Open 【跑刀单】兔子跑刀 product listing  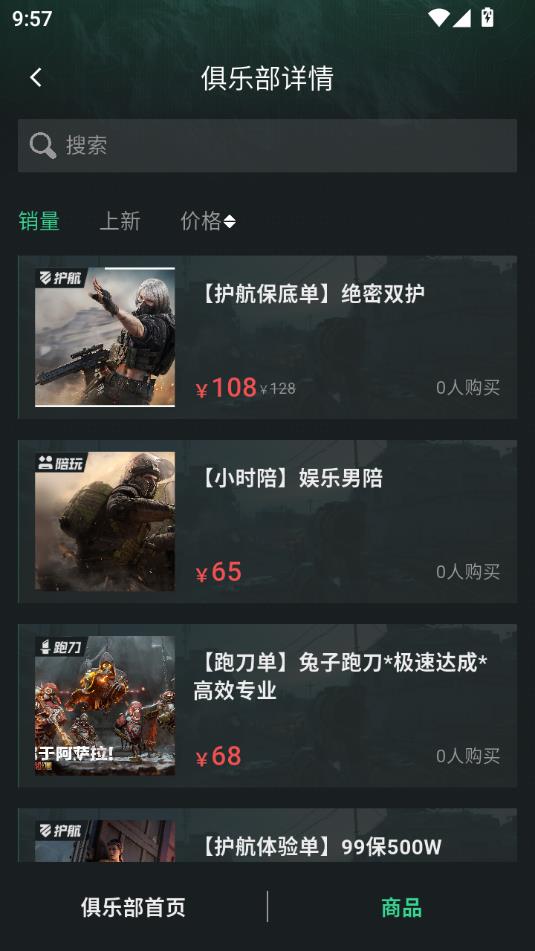tap(268, 706)
